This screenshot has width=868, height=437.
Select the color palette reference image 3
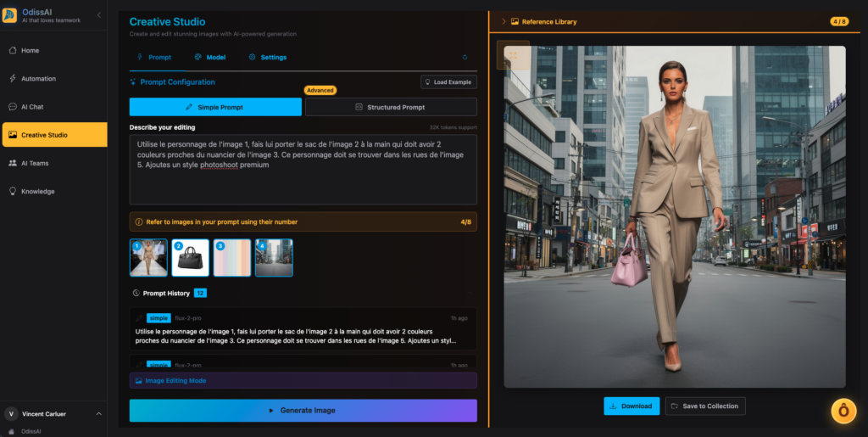pos(232,257)
